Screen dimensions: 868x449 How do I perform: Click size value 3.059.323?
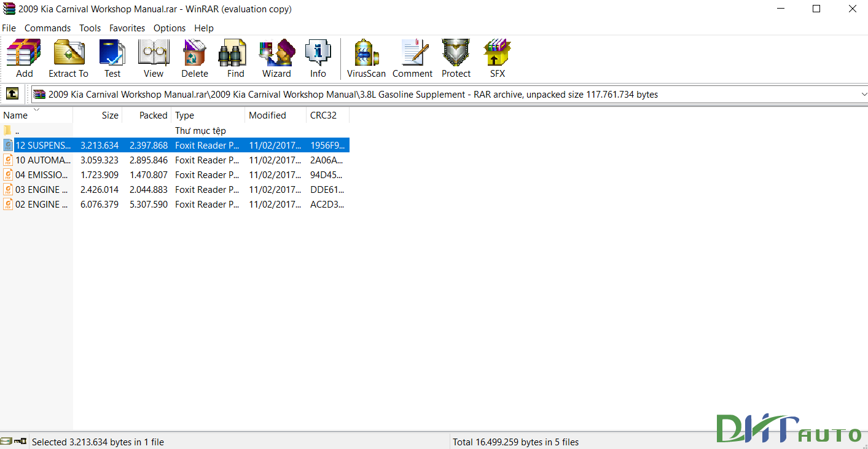pyautogui.click(x=100, y=160)
